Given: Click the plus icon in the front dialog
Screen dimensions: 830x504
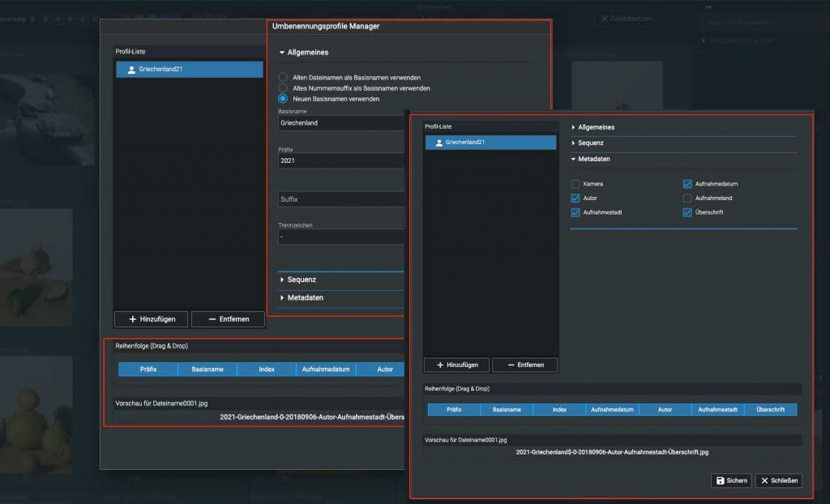Looking at the screenshot, I should coord(440,365).
